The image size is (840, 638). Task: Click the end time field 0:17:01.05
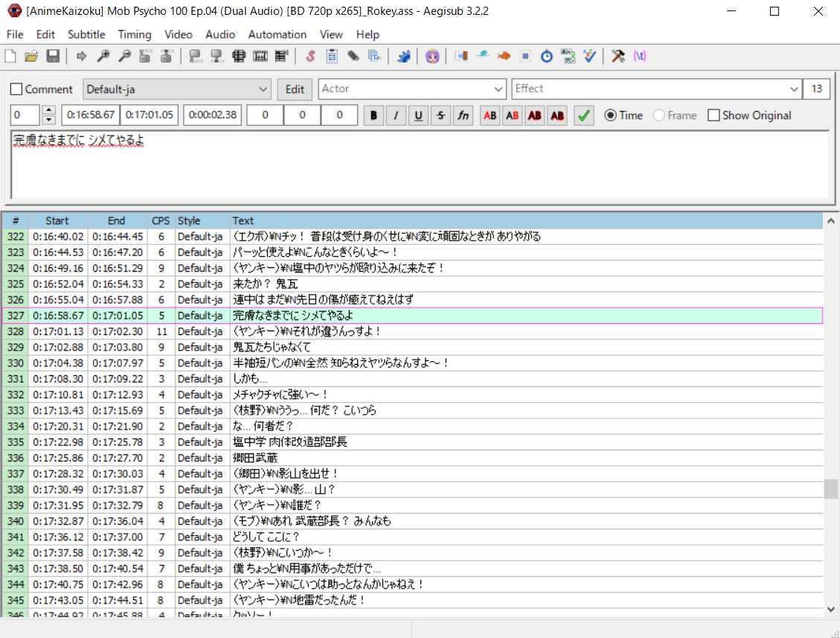click(x=150, y=115)
